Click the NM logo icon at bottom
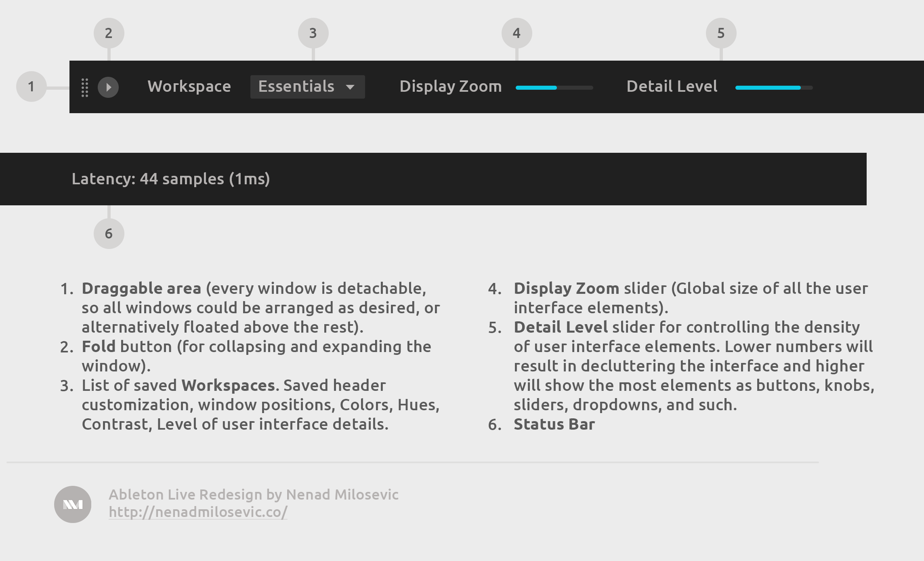Image resolution: width=924 pixels, height=561 pixels. click(73, 504)
